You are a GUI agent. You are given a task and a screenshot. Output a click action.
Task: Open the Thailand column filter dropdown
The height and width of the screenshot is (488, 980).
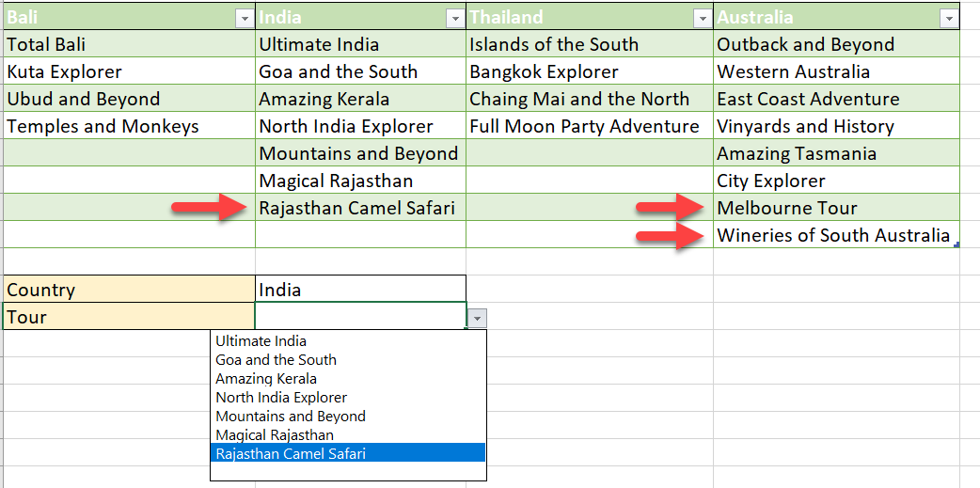point(703,20)
